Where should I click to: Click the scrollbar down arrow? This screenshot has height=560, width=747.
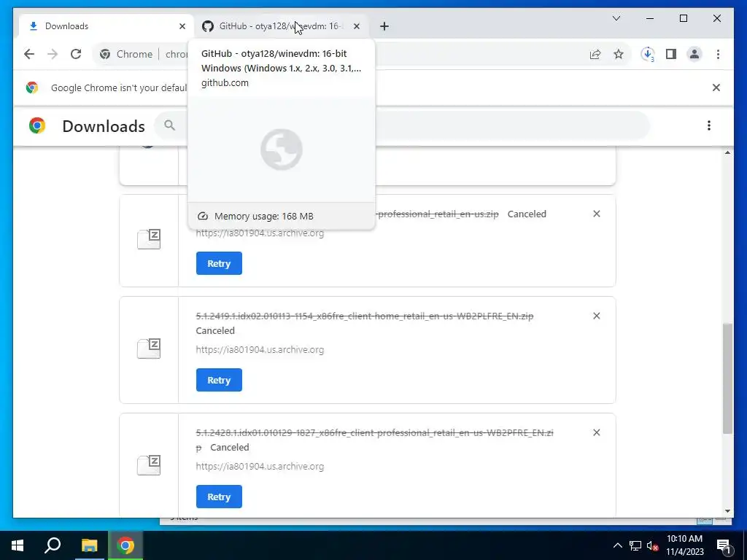[727, 511]
